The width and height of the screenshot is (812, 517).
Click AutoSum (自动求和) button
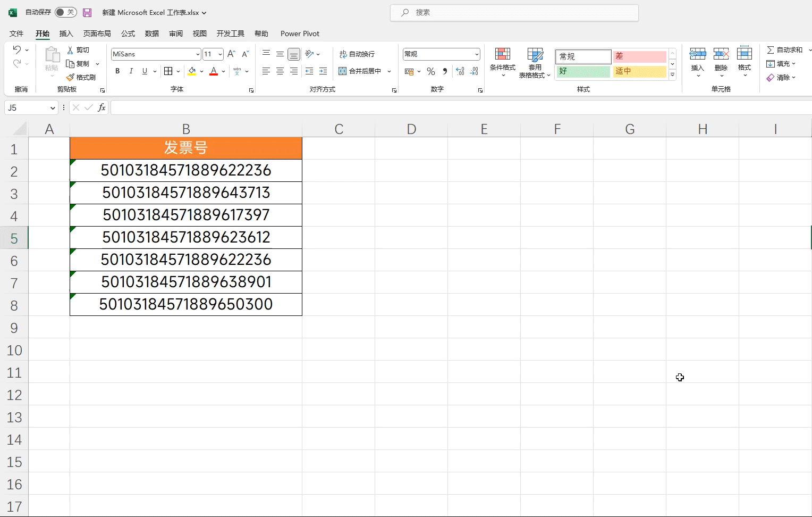coord(785,49)
